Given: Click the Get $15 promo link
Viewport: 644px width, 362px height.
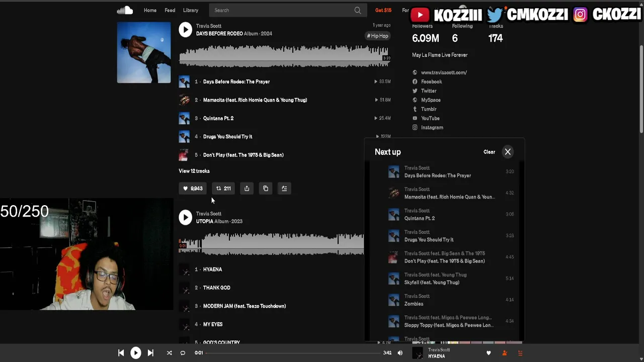Looking at the screenshot, I should click(x=383, y=10).
